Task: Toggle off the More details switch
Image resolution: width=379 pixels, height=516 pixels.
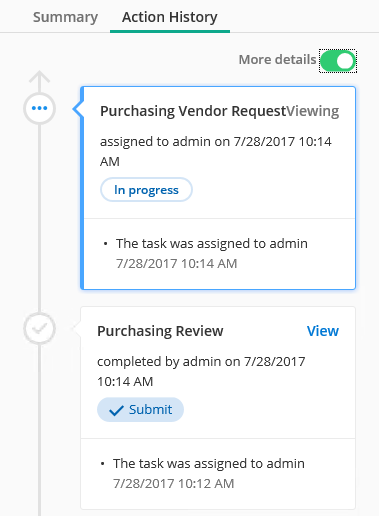Action: pos(338,61)
